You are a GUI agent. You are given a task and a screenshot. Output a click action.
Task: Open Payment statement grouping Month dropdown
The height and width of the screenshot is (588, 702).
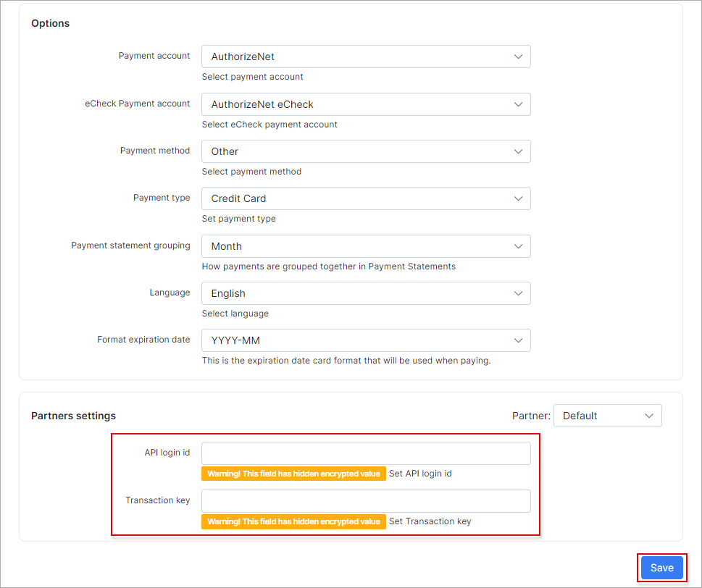366,246
